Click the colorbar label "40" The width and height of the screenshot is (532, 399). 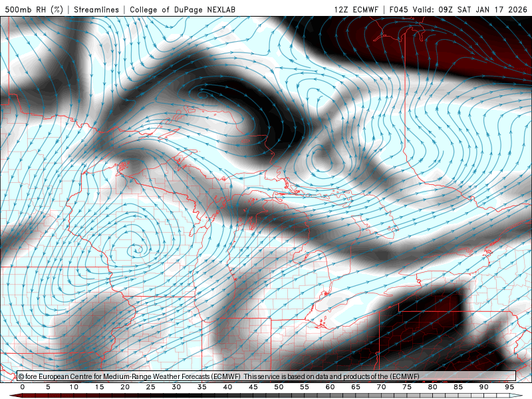(227, 387)
